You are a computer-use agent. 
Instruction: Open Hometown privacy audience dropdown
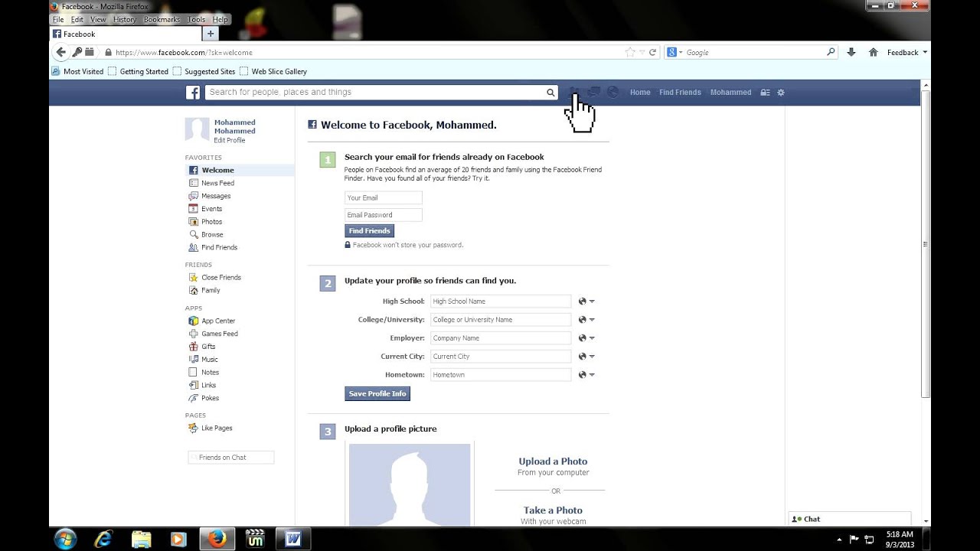pos(586,375)
